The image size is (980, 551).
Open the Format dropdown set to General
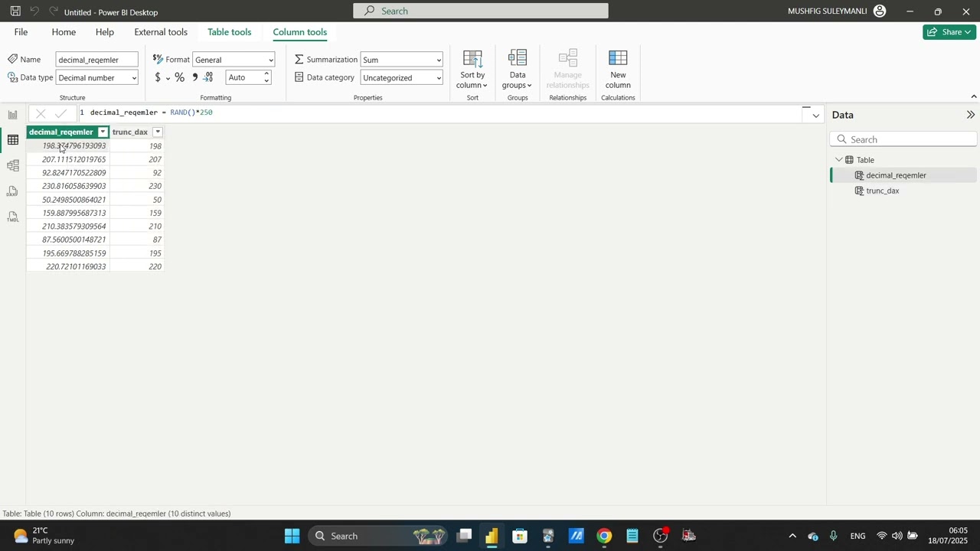(x=234, y=60)
